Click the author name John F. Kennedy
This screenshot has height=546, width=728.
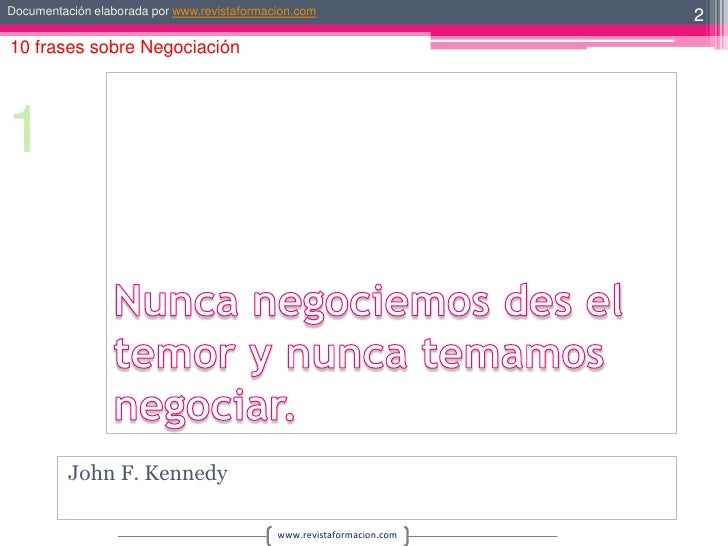148,473
